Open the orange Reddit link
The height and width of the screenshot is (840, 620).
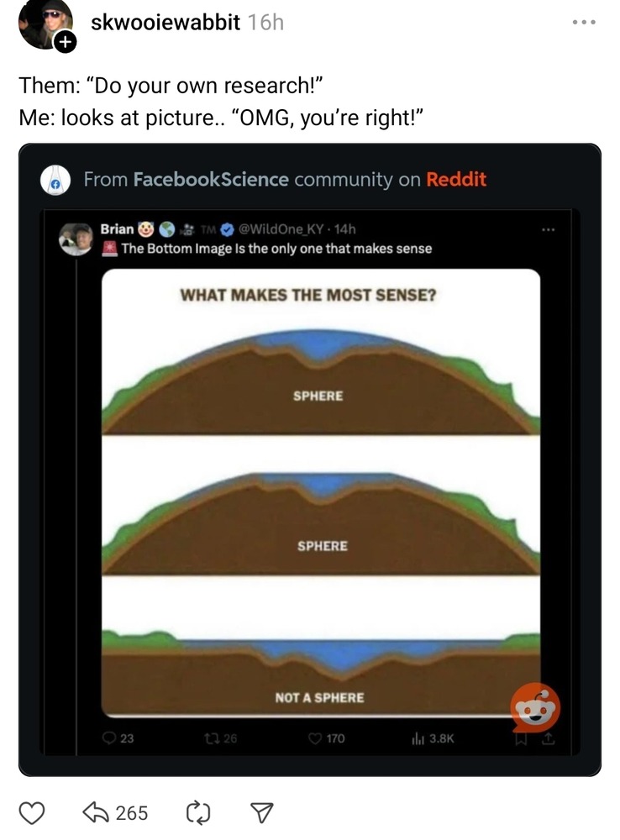coord(455,179)
